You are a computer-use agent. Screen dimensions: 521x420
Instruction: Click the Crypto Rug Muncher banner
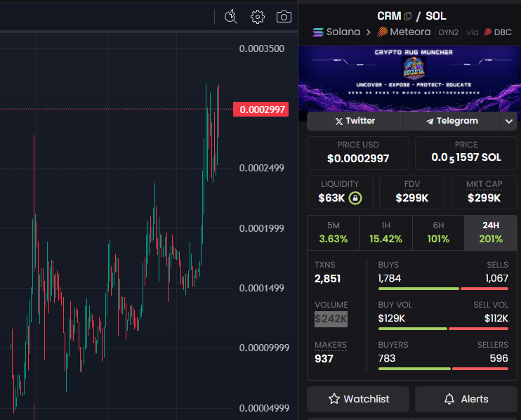pos(409,78)
